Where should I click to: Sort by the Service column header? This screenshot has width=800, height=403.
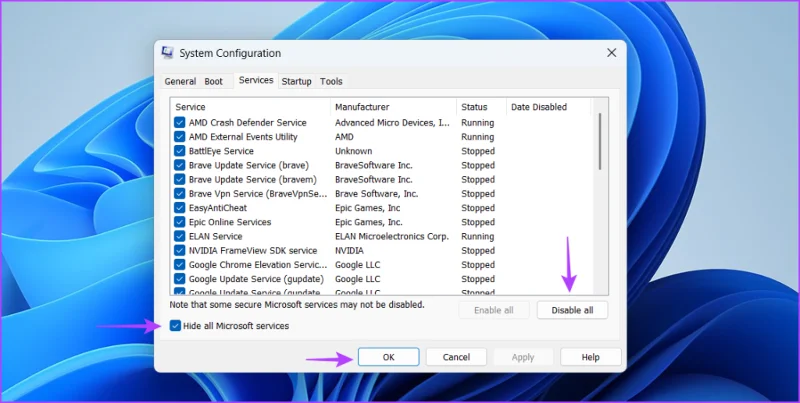pos(251,107)
